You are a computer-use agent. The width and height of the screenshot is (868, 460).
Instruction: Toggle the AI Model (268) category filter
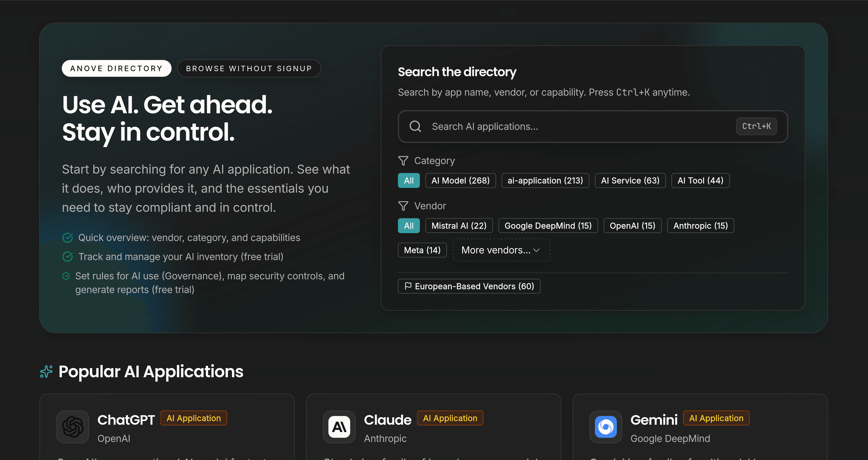coord(460,181)
